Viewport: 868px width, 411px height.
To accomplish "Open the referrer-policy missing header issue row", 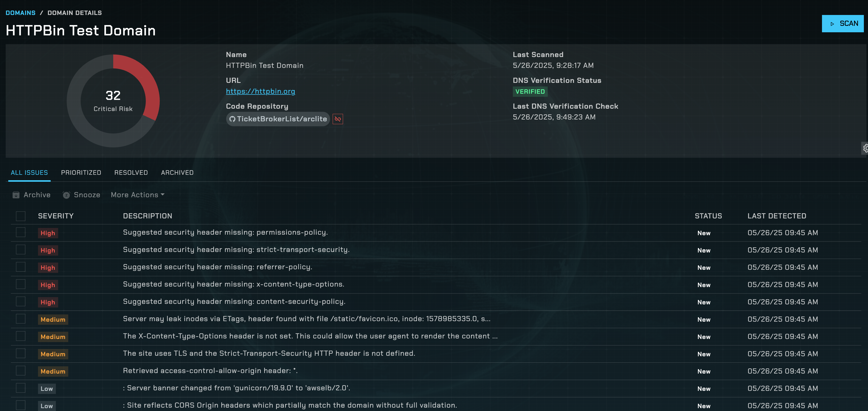I will click(x=217, y=267).
